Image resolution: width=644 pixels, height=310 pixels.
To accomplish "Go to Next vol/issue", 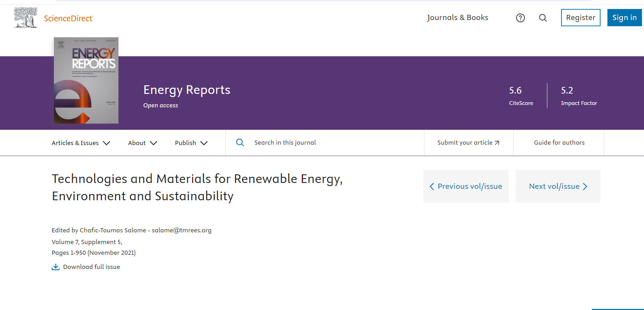I will (558, 186).
